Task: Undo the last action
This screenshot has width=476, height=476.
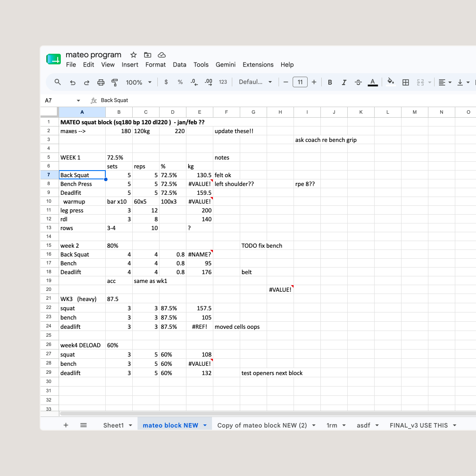Action: [73, 82]
